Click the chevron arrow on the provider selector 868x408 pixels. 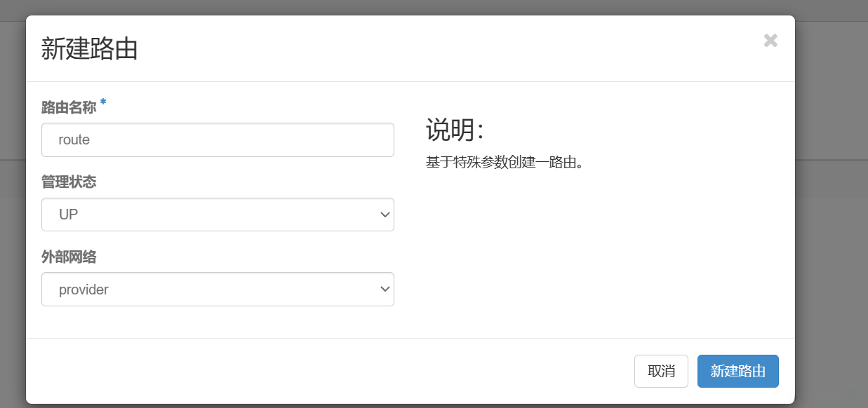[385, 290]
